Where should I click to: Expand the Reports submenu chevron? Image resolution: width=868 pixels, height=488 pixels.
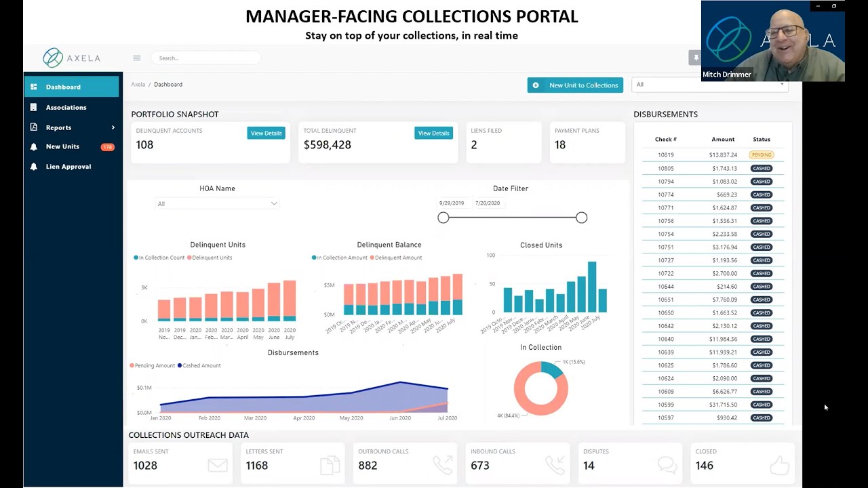113,127
